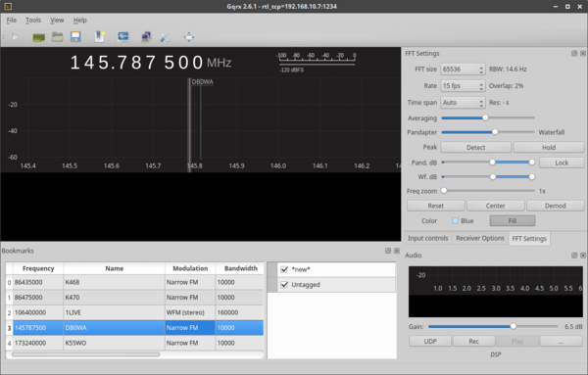Open the Time span dropdown

click(x=463, y=102)
